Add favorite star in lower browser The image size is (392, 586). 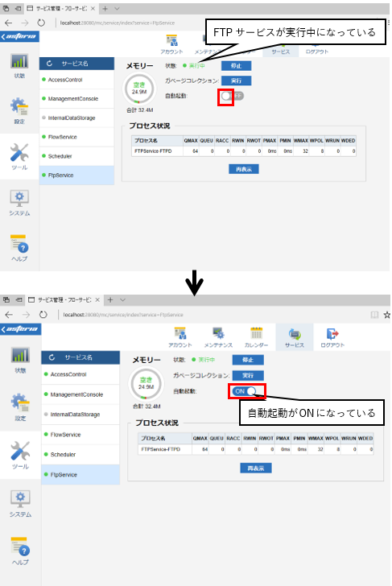coord(387,315)
